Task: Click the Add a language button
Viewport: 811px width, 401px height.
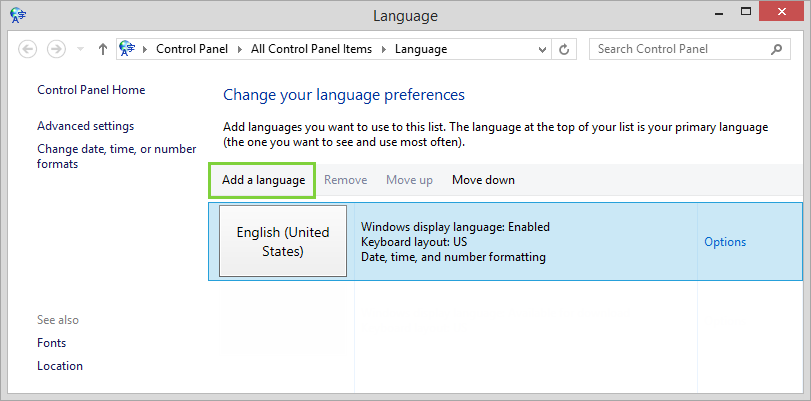Action: pyautogui.click(x=263, y=180)
